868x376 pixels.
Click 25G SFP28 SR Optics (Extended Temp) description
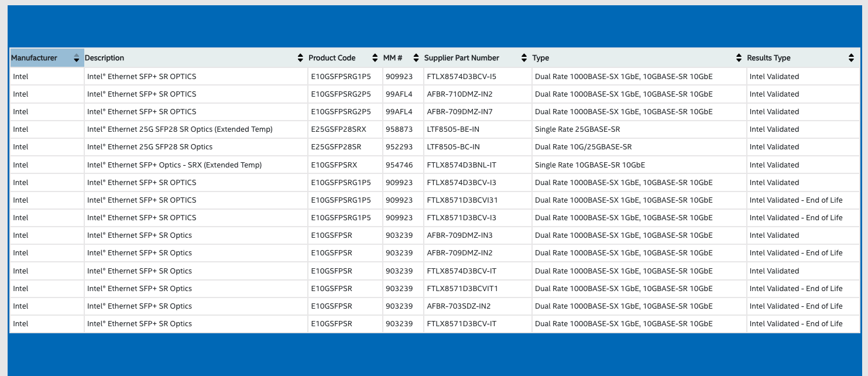pos(180,129)
